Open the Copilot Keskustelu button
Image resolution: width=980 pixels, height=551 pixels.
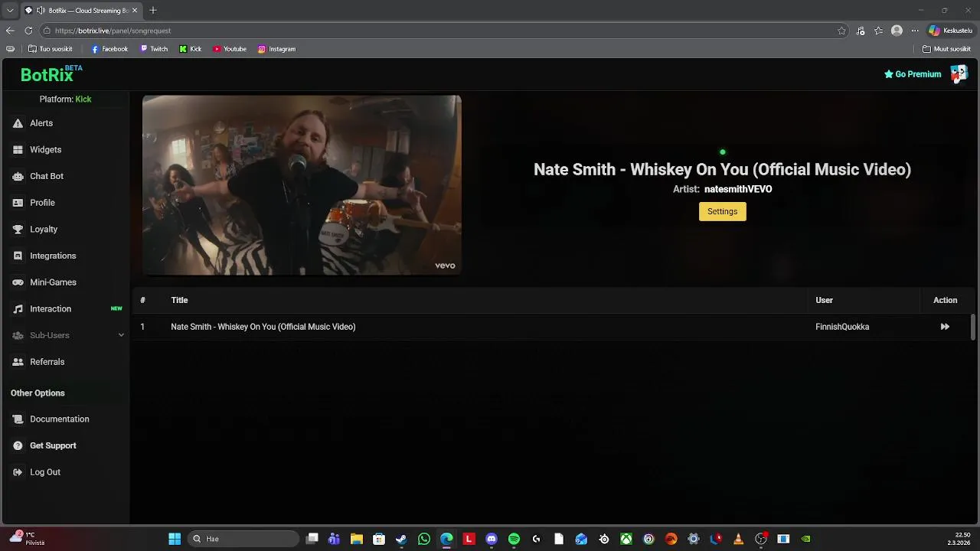[950, 31]
